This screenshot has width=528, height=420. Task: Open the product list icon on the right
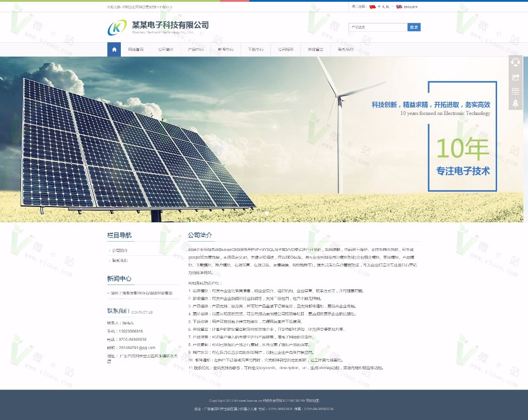pyautogui.click(x=516, y=91)
